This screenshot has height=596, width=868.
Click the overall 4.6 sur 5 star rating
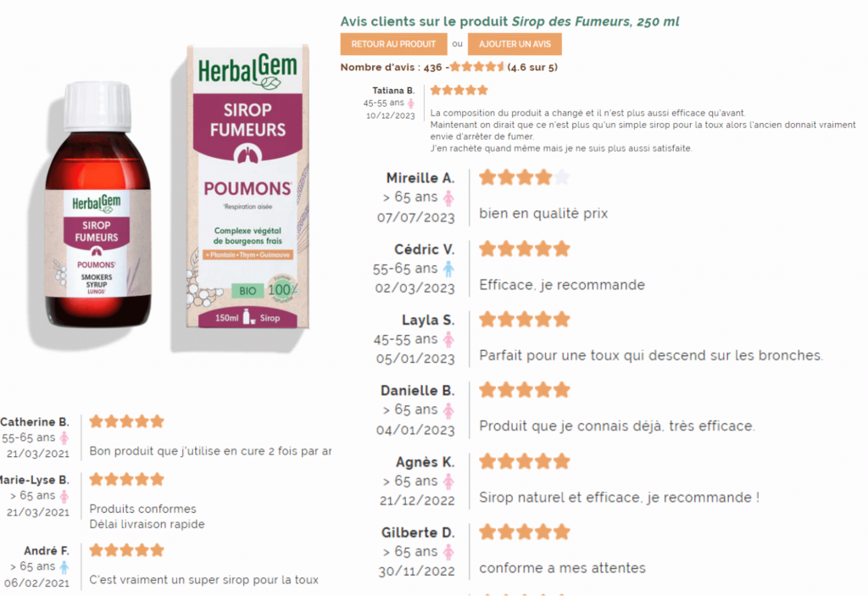click(477, 67)
